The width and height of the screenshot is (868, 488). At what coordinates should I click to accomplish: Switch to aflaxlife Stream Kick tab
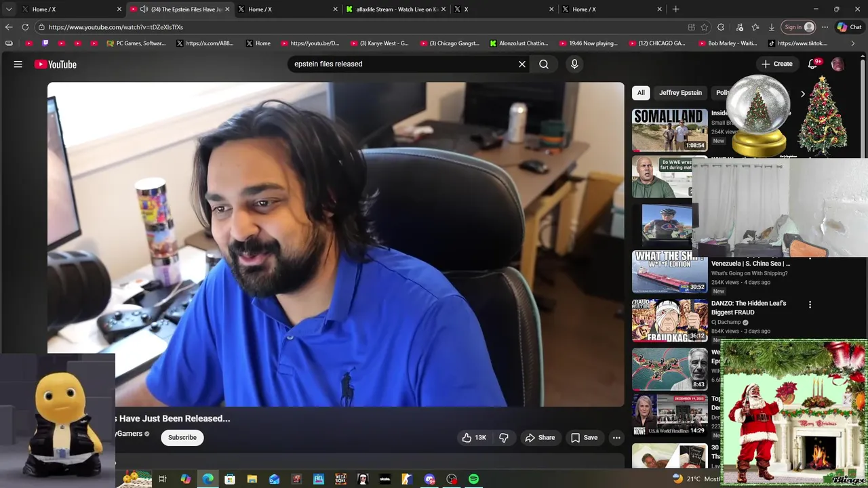tap(396, 9)
